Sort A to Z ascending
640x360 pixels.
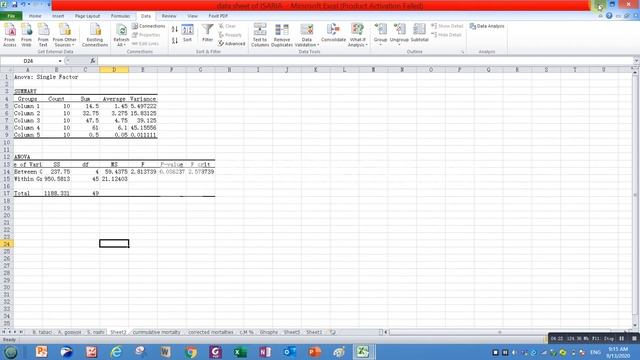175,29
